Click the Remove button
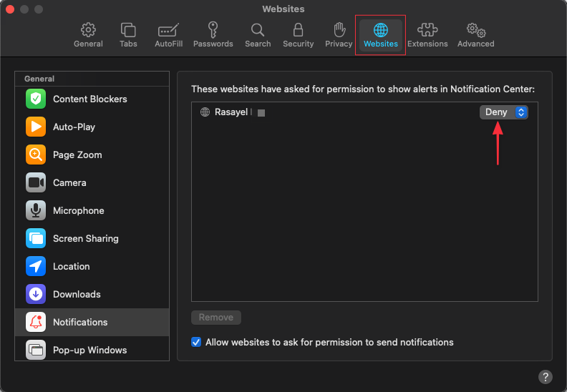This screenshot has height=392, width=567. pyautogui.click(x=216, y=317)
